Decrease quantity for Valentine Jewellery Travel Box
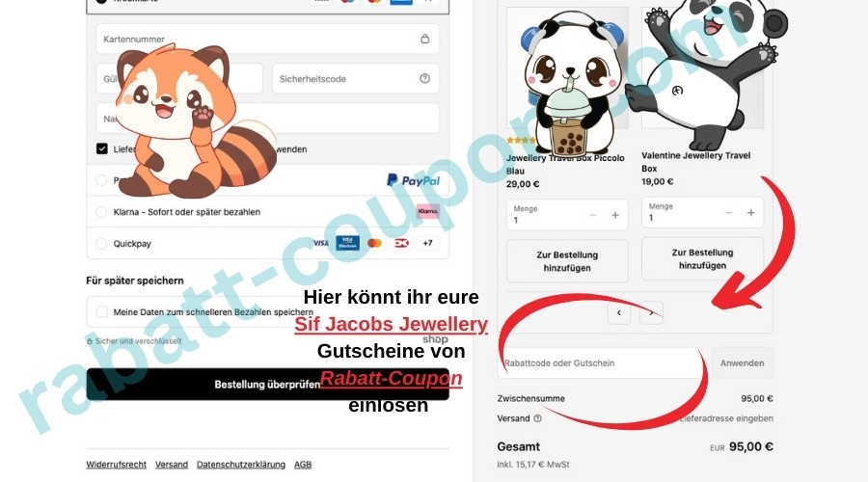The width and height of the screenshot is (868, 482). [x=727, y=213]
